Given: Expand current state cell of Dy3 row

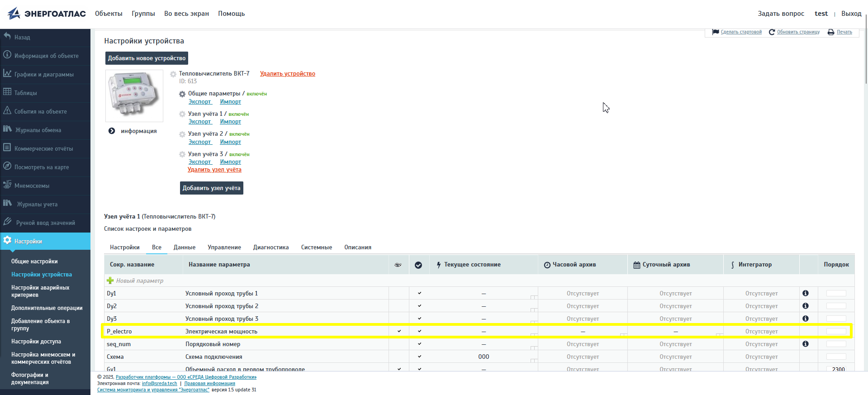Looking at the screenshot, I should coord(533,322).
